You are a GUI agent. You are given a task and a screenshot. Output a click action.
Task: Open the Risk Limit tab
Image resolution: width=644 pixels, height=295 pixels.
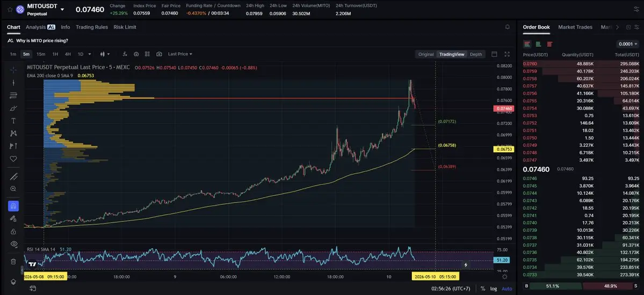pos(125,27)
